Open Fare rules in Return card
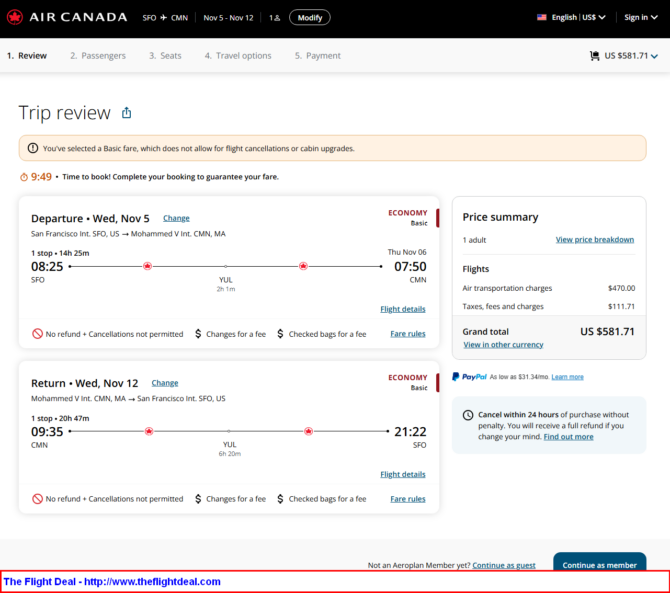This screenshot has width=670, height=593. (x=408, y=499)
